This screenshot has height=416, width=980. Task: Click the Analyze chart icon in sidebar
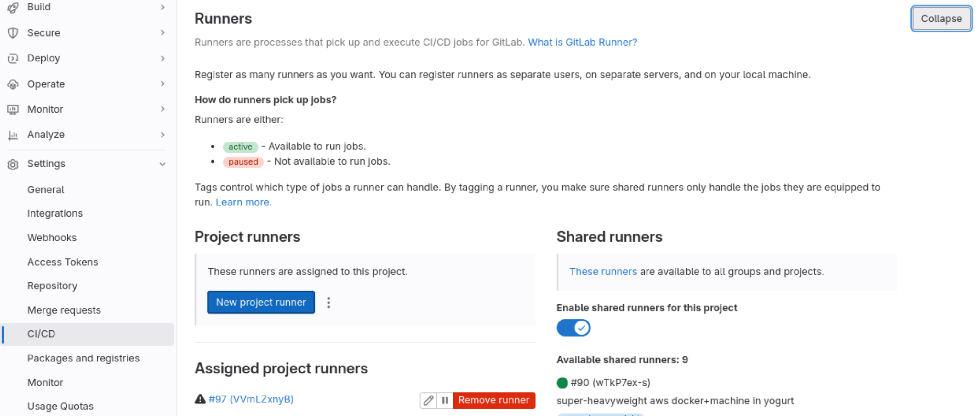pyautogui.click(x=13, y=135)
